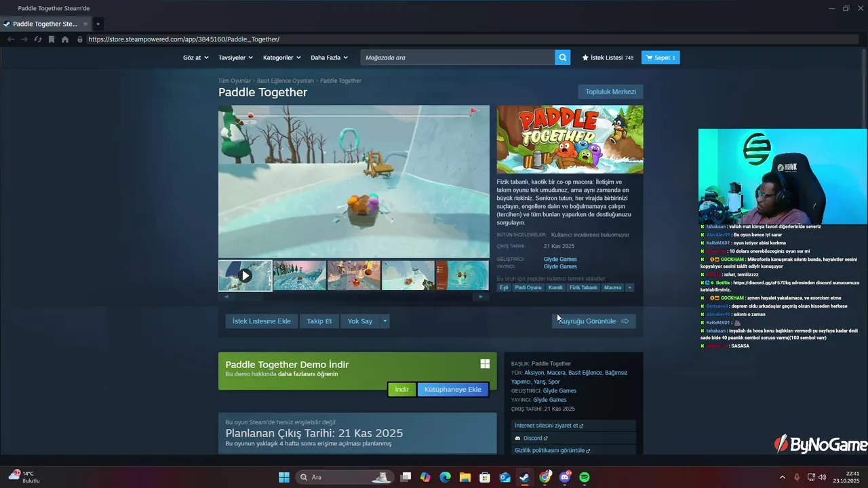Open publisher Glyde Games link next to Yayıncı

click(x=560, y=266)
